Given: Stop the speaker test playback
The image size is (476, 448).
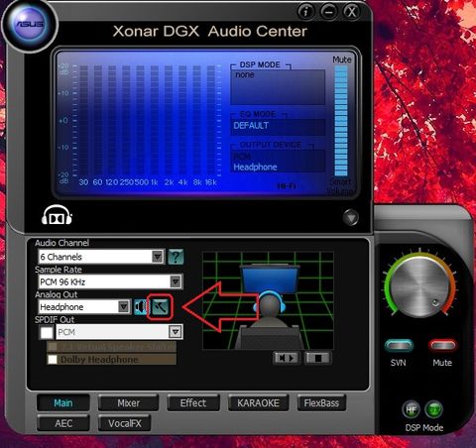Looking at the screenshot, I should point(317,358).
